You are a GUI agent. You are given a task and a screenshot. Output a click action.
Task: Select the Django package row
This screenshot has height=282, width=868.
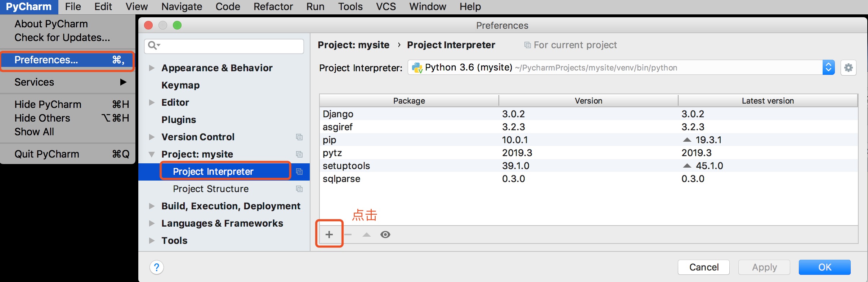(x=589, y=114)
